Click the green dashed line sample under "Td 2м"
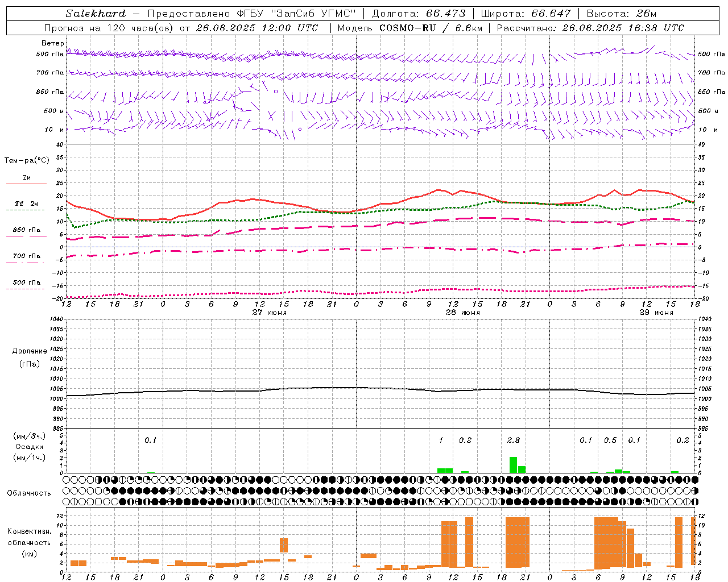 (25, 210)
